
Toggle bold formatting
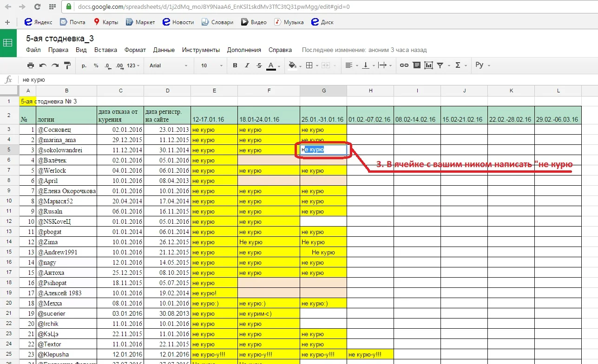[x=235, y=65]
